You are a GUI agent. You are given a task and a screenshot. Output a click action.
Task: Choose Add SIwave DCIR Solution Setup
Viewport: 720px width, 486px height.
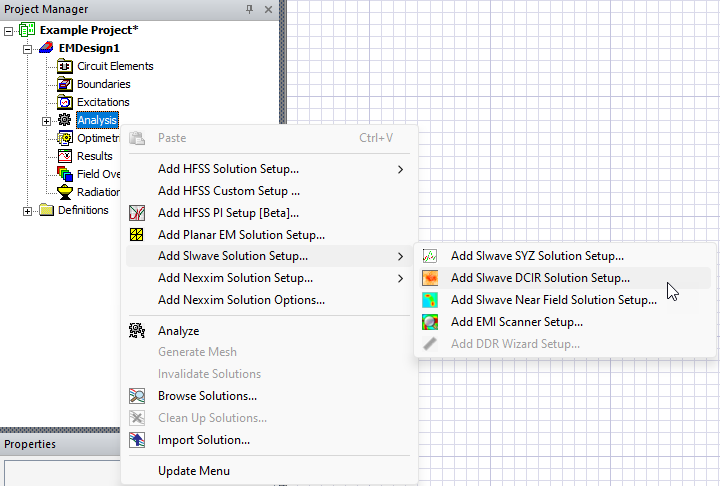[x=565, y=278]
